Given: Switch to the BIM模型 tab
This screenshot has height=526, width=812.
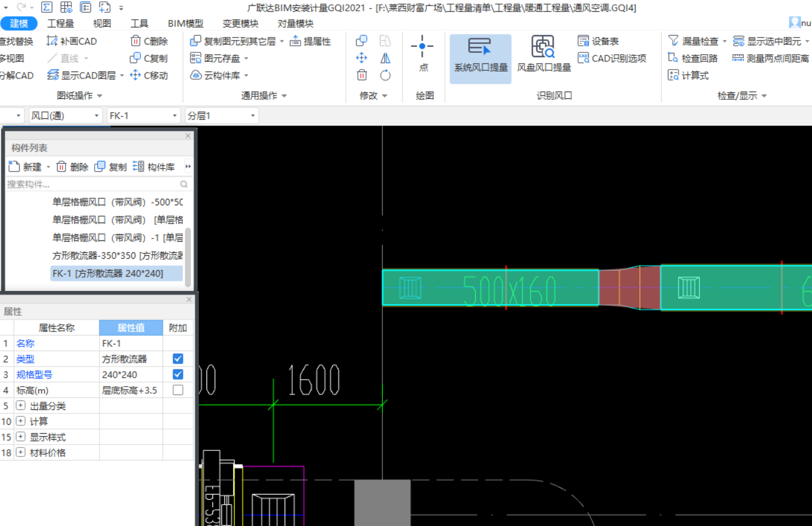Looking at the screenshot, I should tap(185, 24).
